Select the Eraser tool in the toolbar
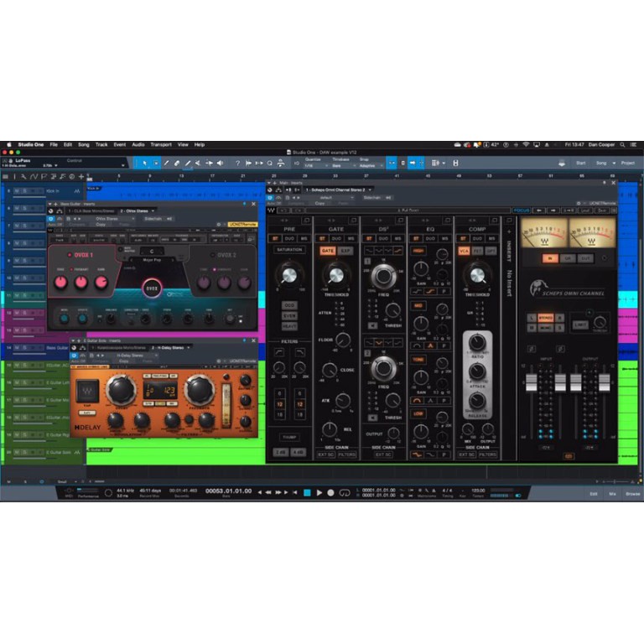The width and height of the screenshot is (644, 644). pyautogui.click(x=176, y=163)
